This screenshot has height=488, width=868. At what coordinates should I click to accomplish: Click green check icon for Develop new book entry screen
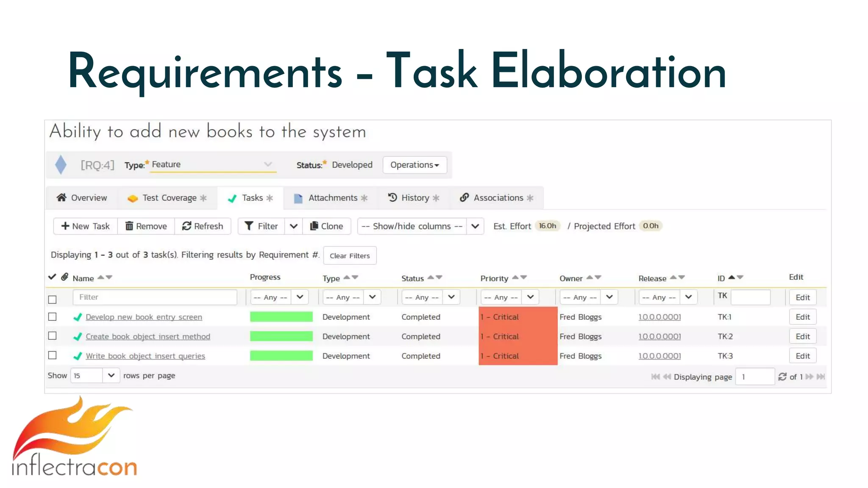[78, 317]
